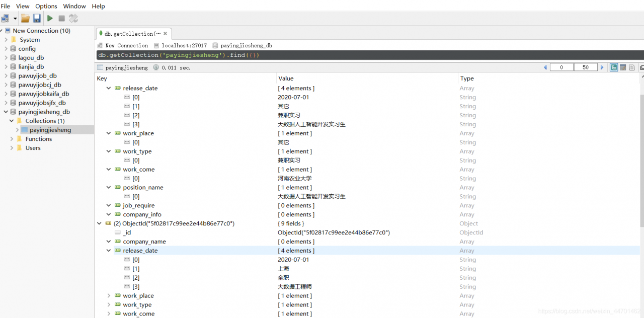
Task: Collapse the highlighted release_date array
Action: (x=109, y=251)
